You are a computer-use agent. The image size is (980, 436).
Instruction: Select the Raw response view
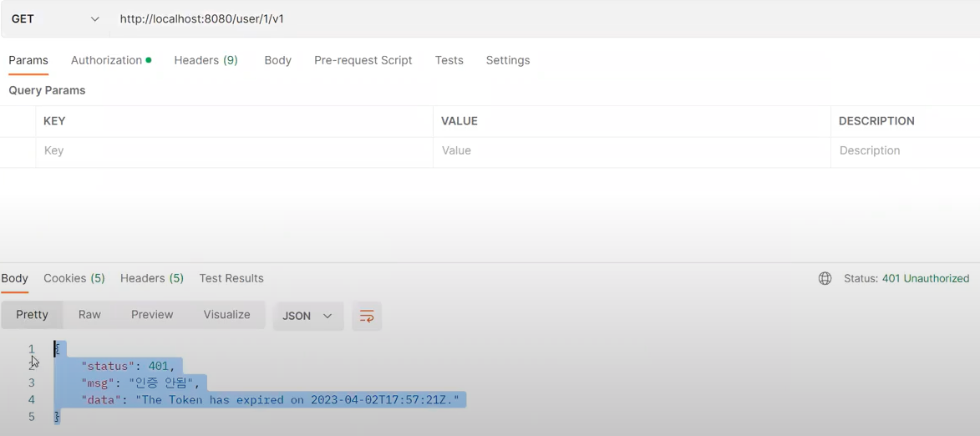click(x=89, y=315)
